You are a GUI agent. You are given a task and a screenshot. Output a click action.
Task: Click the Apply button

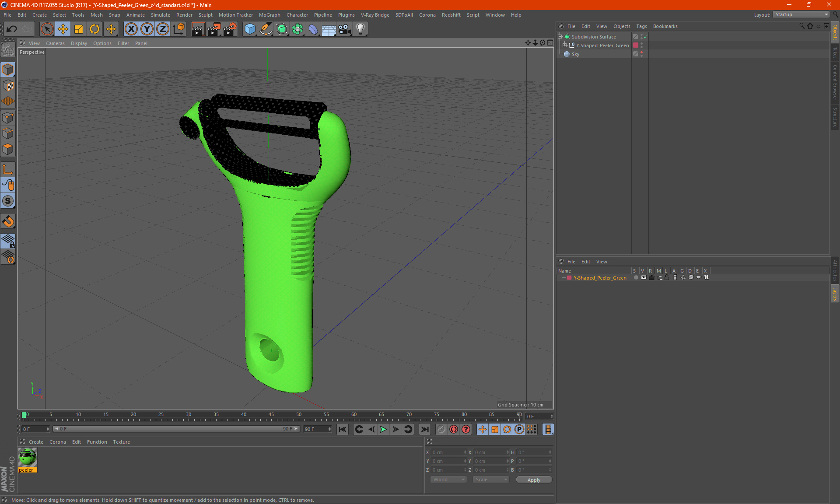coord(534,480)
